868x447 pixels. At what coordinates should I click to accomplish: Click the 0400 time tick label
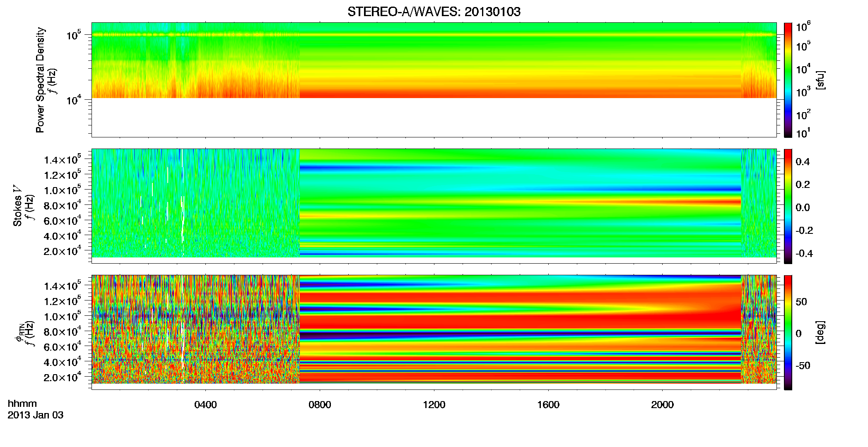(x=205, y=404)
